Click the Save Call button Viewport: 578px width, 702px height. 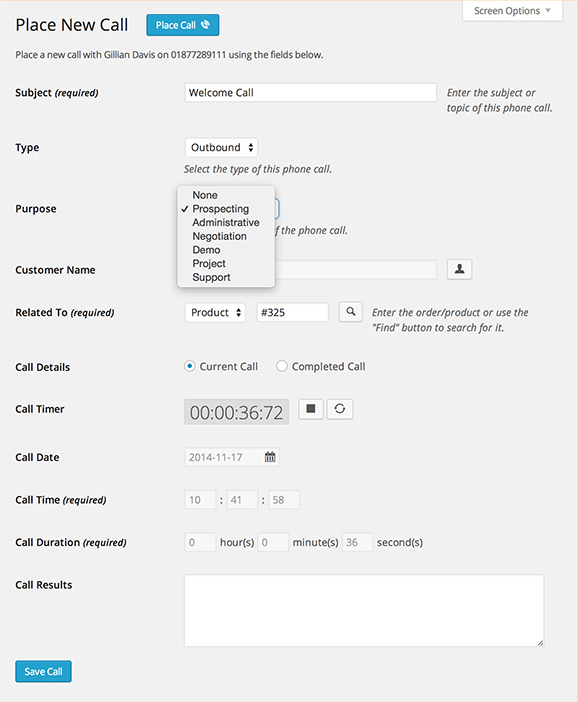tap(43, 672)
